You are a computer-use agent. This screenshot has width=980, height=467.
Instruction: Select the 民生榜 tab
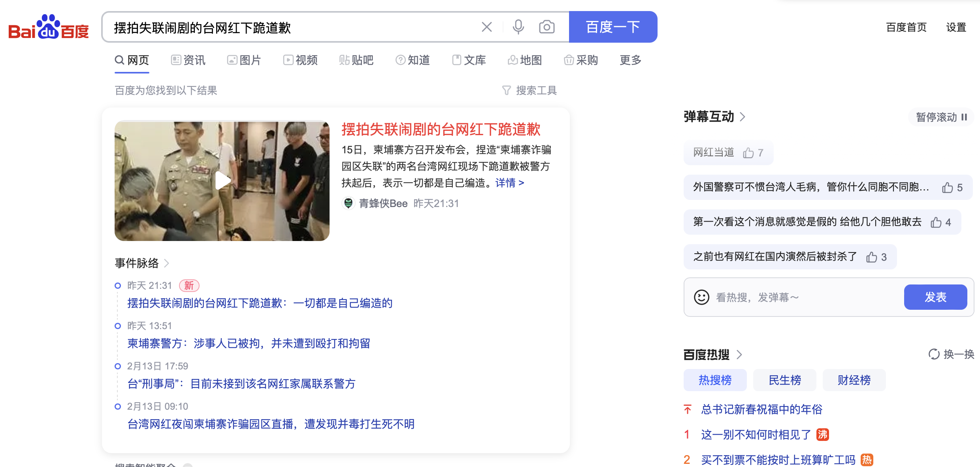tap(784, 380)
